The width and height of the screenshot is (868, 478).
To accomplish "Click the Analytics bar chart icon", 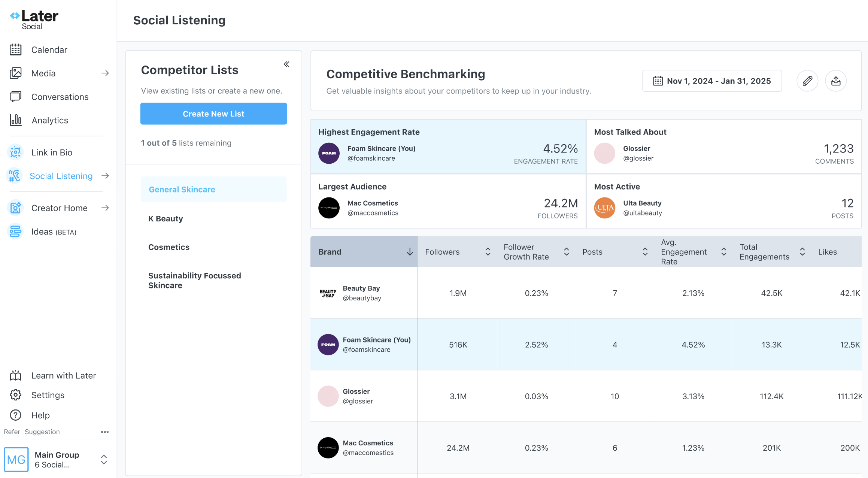I will [x=15, y=120].
